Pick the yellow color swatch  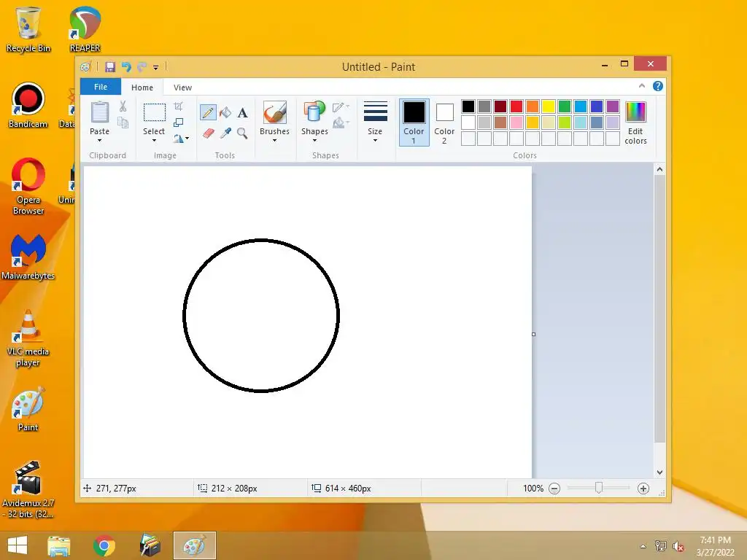pos(549,106)
